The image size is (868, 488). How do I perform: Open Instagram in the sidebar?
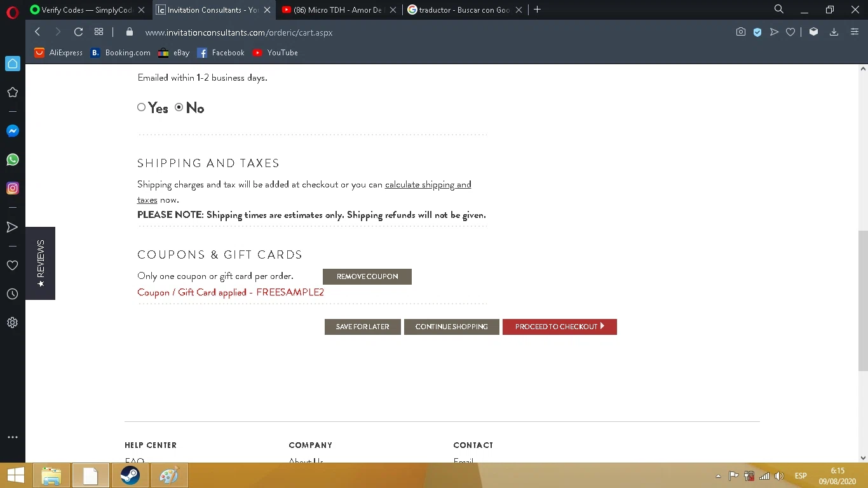coord(12,188)
